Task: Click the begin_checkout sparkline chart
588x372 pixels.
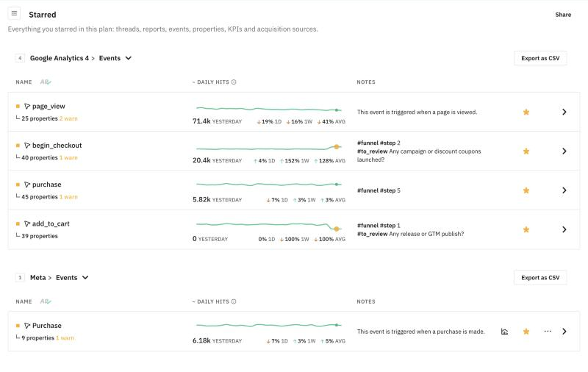Action: tap(268, 148)
